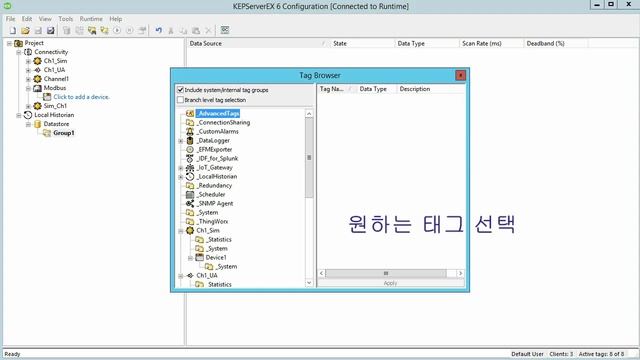Select Group1 under Datastore
This screenshot has height=360, width=640.
[x=64, y=133]
